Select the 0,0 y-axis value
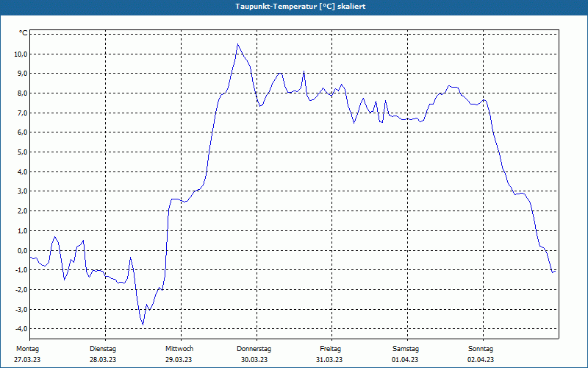 [22, 250]
